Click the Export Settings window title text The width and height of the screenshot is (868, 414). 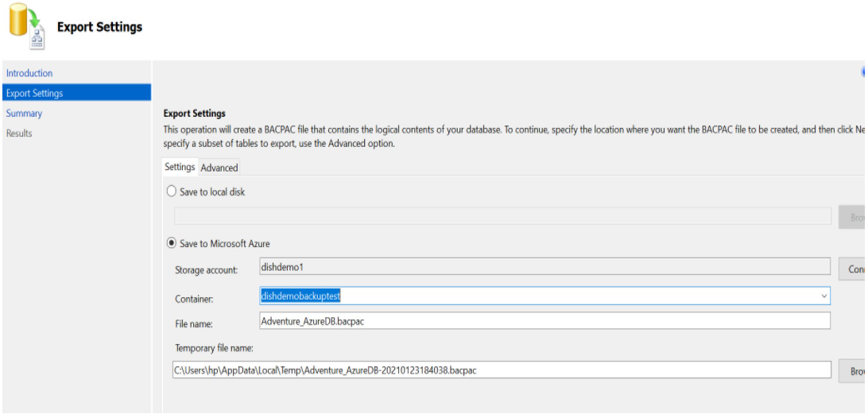(99, 26)
